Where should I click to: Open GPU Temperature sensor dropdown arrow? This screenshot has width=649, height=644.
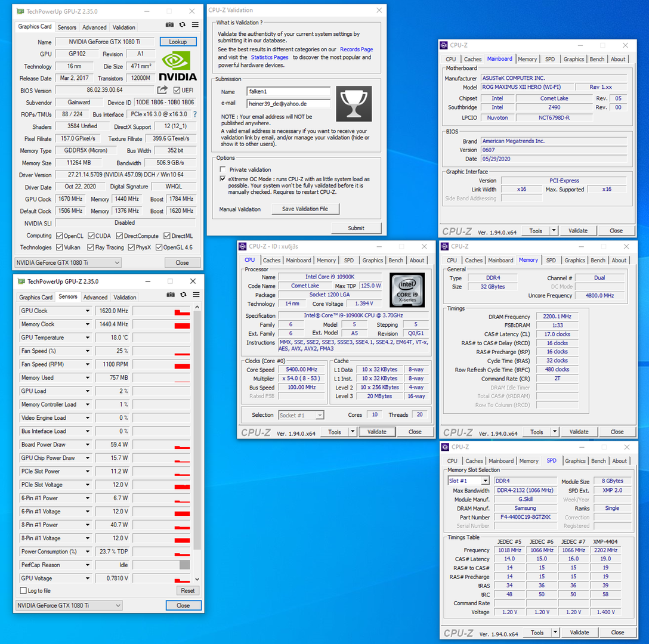click(x=88, y=338)
